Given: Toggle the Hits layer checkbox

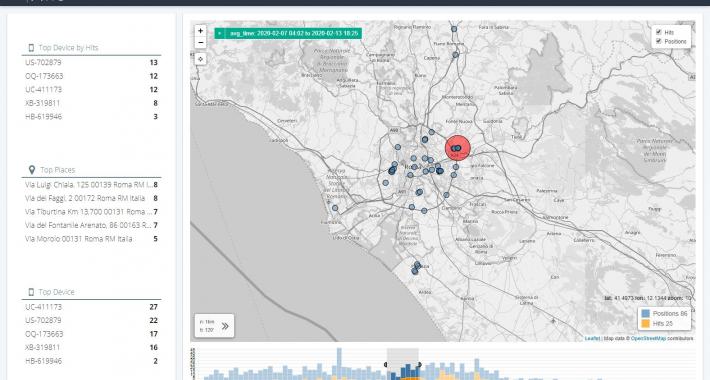Looking at the screenshot, I should pyautogui.click(x=659, y=32).
